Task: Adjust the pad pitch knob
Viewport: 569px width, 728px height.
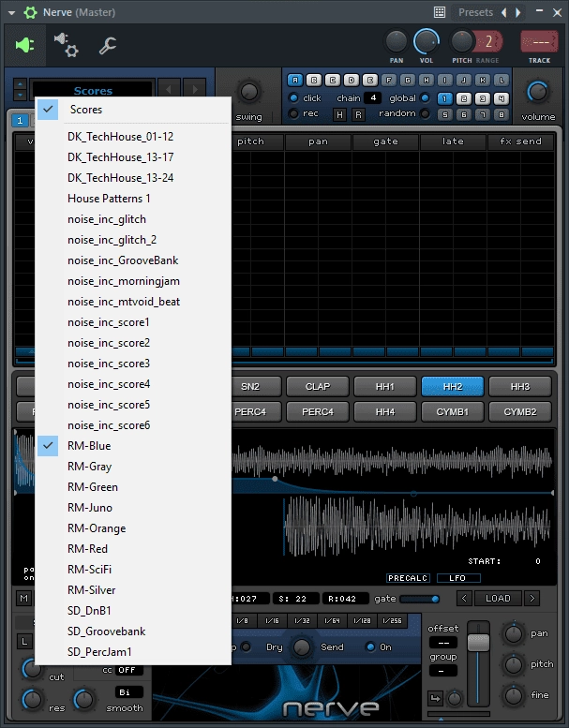Action: [x=514, y=665]
